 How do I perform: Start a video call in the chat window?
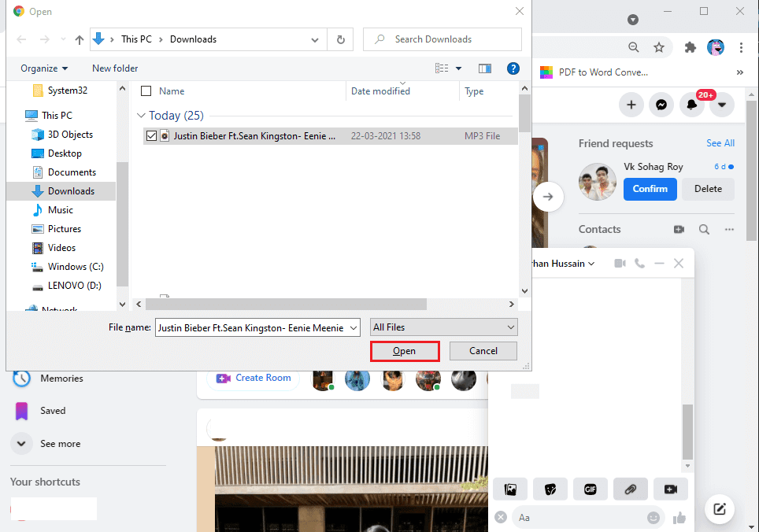point(620,263)
